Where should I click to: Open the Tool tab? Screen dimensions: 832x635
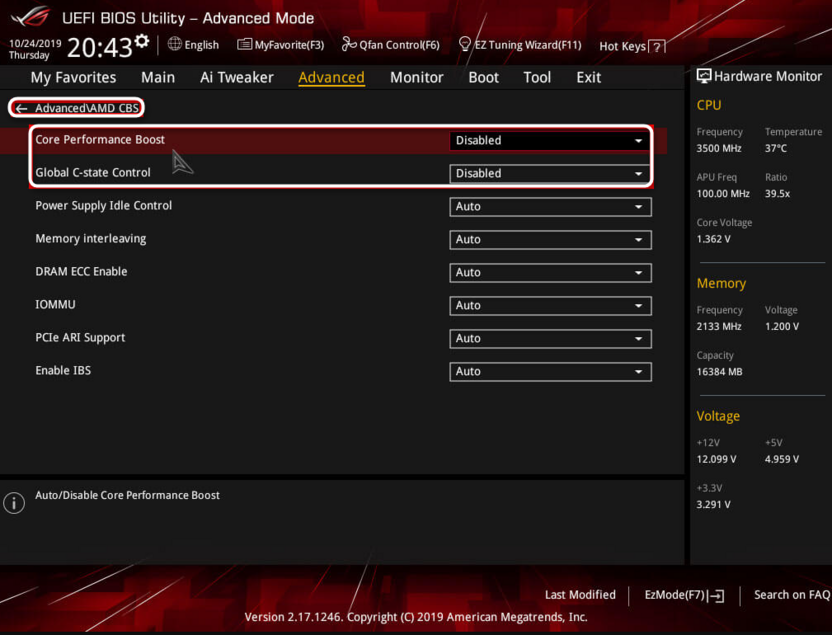click(537, 77)
